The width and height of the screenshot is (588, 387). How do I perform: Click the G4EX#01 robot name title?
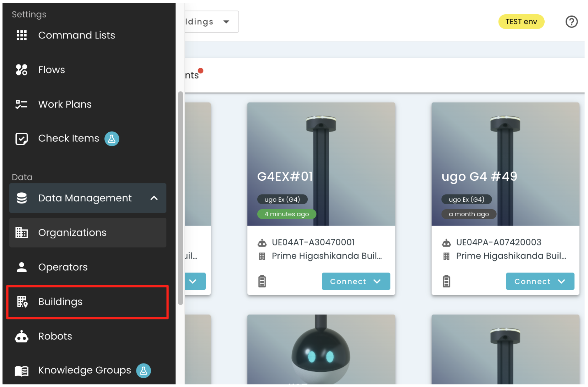coord(285,176)
